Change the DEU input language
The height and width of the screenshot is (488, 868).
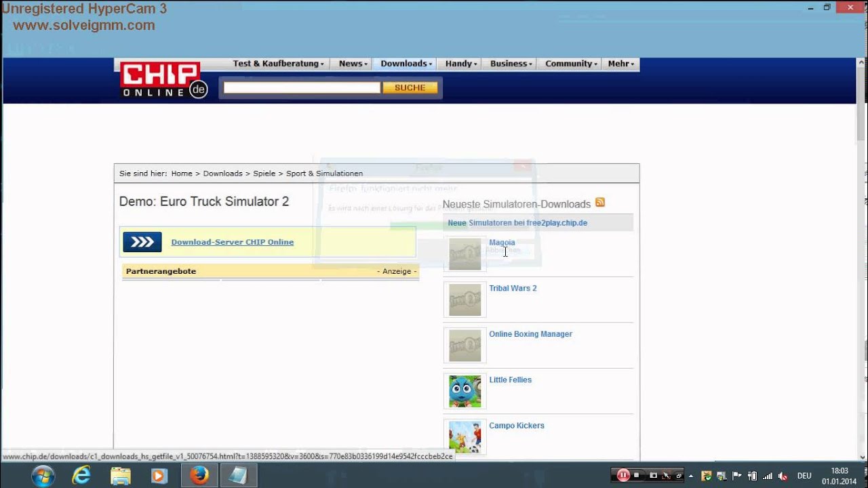[804, 476]
